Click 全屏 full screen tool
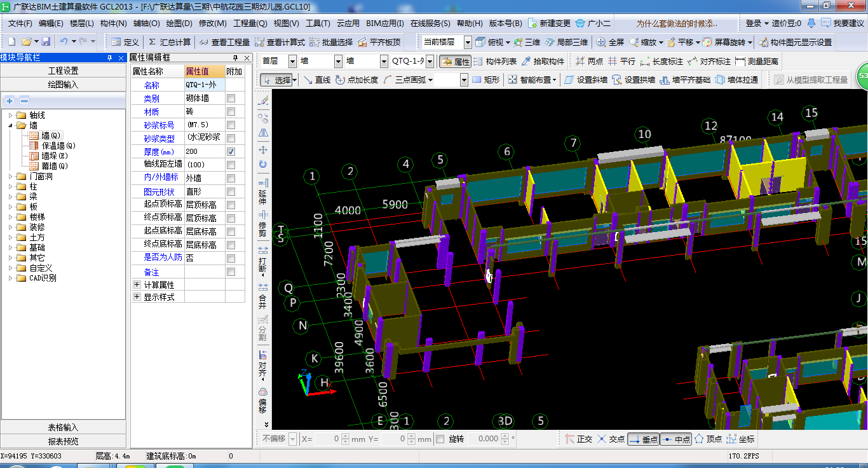 (x=611, y=42)
